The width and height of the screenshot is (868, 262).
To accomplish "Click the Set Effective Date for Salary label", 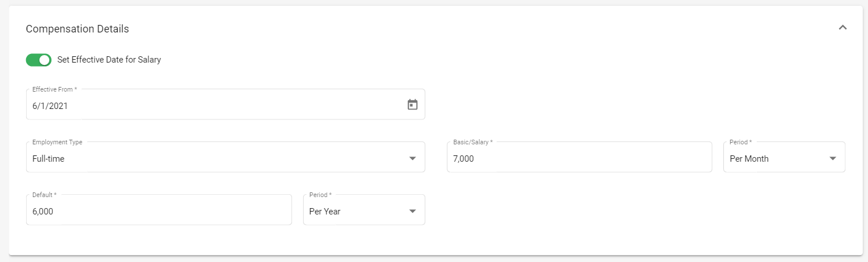I will [109, 60].
